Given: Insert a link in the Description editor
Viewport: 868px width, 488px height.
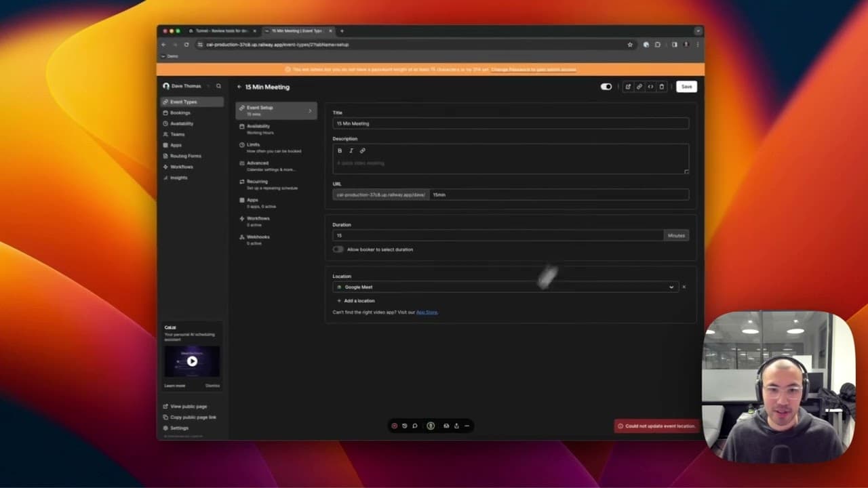Looking at the screenshot, I should [362, 150].
